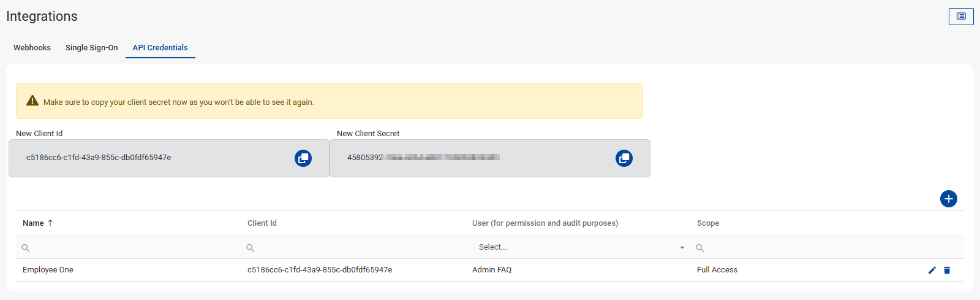Image resolution: width=980 pixels, height=300 pixels.
Task: Edit the Employee One credential
Action: pyautogui.click(x=932, y=270)
